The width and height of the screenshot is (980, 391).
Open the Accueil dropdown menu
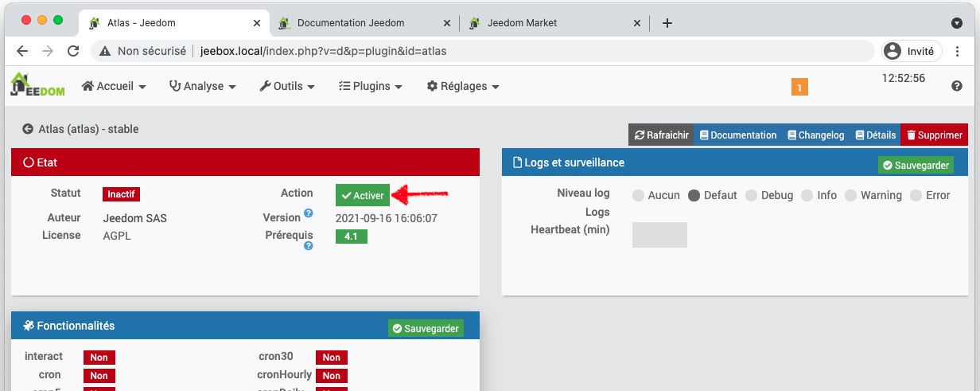click(x=114, y=86)
